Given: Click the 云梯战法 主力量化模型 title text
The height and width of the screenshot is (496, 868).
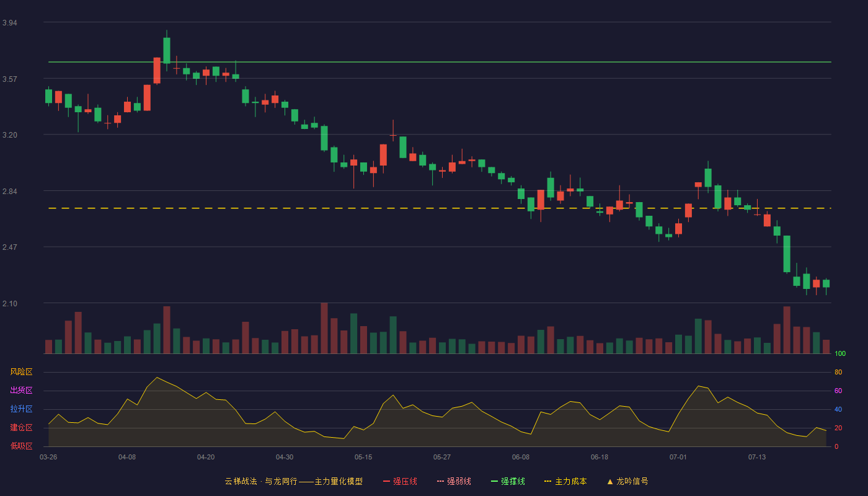Looking at the screenshot, I should click(x=293, y=481).
